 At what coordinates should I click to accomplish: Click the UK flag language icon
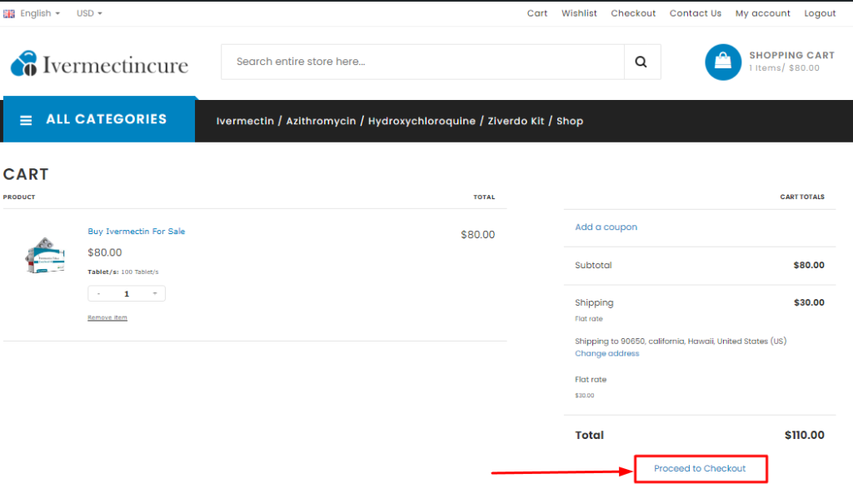8,13
